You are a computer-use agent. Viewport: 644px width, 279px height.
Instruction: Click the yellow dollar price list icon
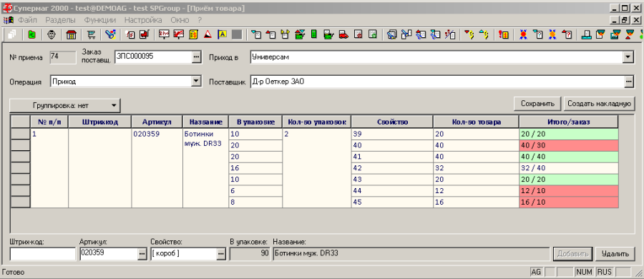tap(193, 35)
